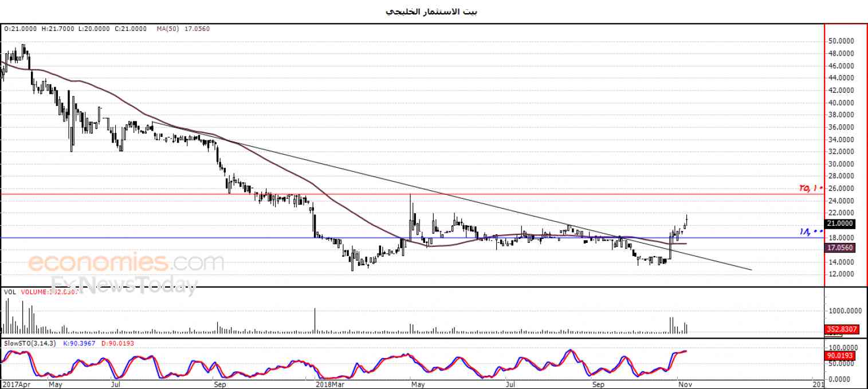Click the red handwritten 25,10 resistance note
868x389 pixels.
(811, 188)
